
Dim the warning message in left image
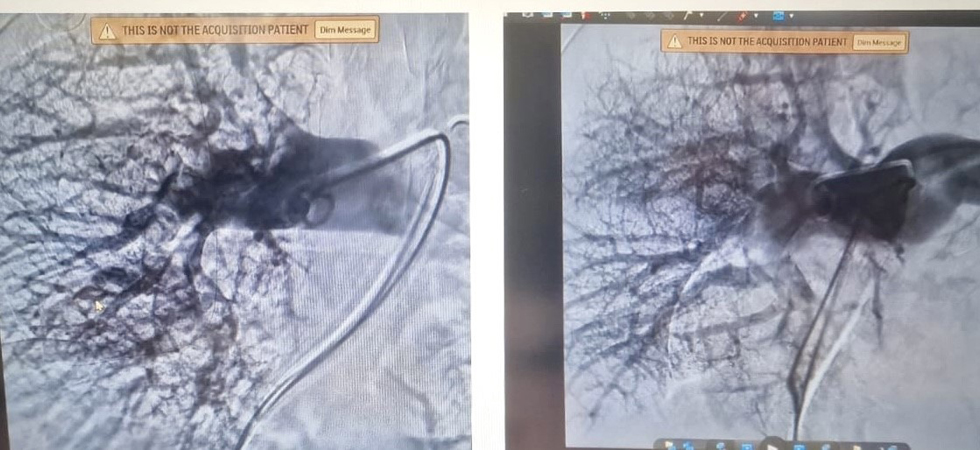pos(346,29)
